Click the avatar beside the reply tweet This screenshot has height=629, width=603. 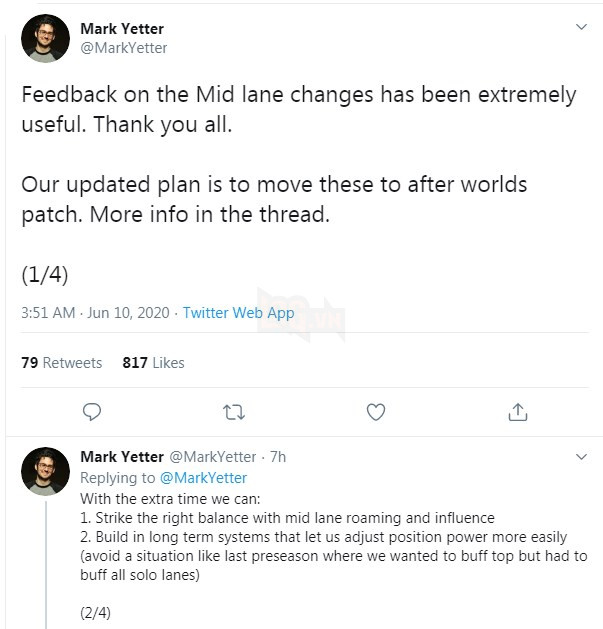point(45,471)
